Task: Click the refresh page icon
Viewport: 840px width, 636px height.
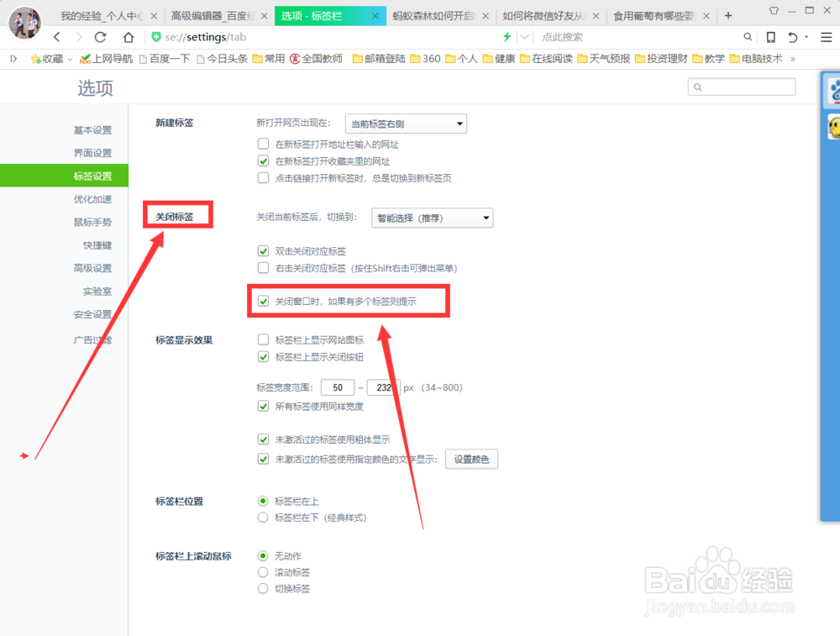Action: point(102,37)
